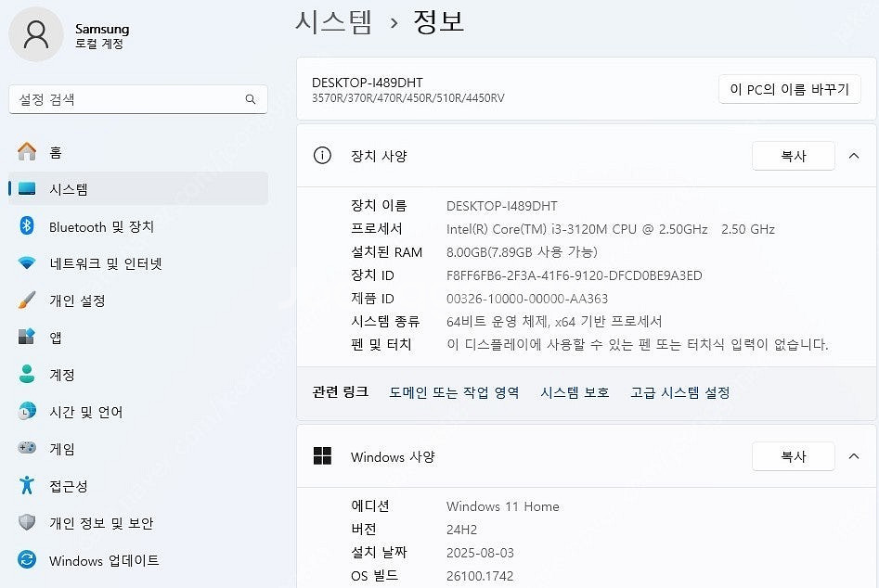Open 홈 in the sidebar
The width and height of the screenshot is (879, 588).
[x=138, y=152]
